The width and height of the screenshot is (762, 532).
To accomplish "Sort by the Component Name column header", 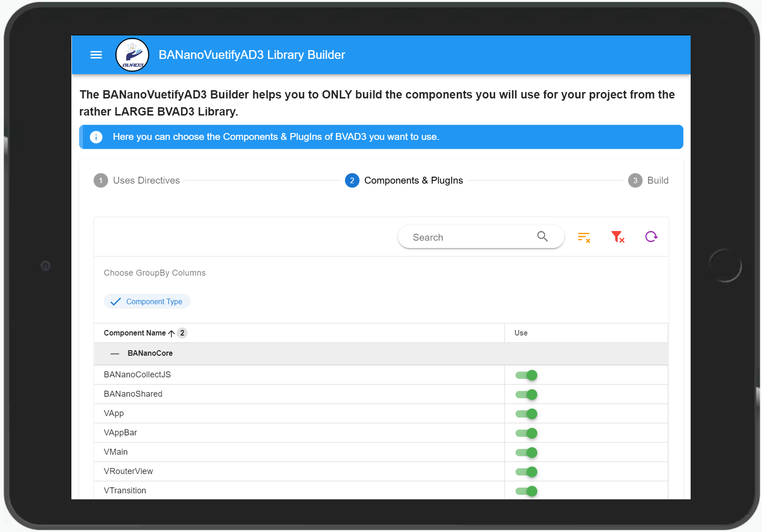I will pos(134,333).
